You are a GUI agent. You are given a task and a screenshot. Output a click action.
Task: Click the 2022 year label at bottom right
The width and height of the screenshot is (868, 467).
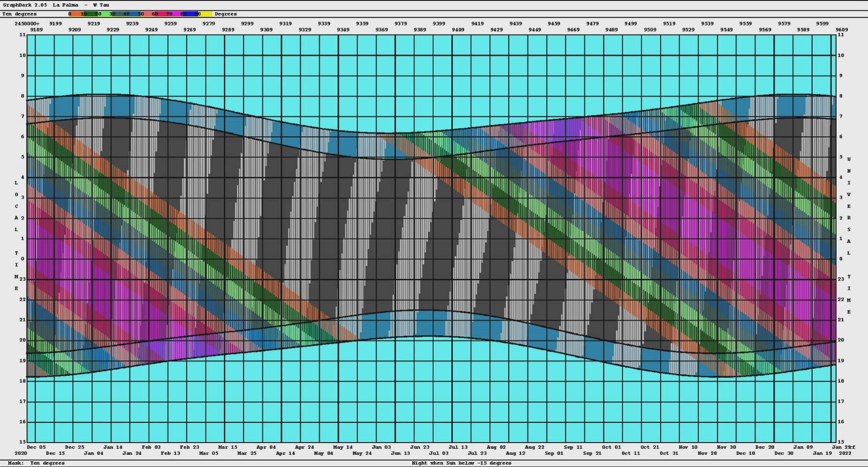tap(845, 453)
